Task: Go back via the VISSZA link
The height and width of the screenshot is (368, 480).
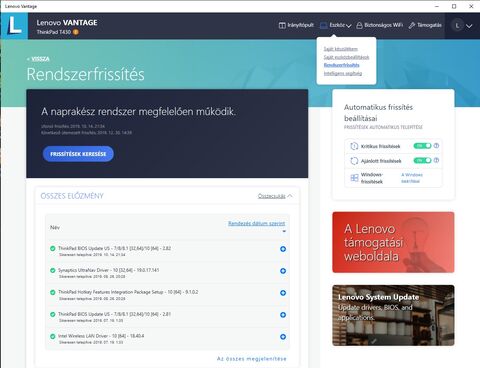Action: pyautogui.click(x=40, y=59)
